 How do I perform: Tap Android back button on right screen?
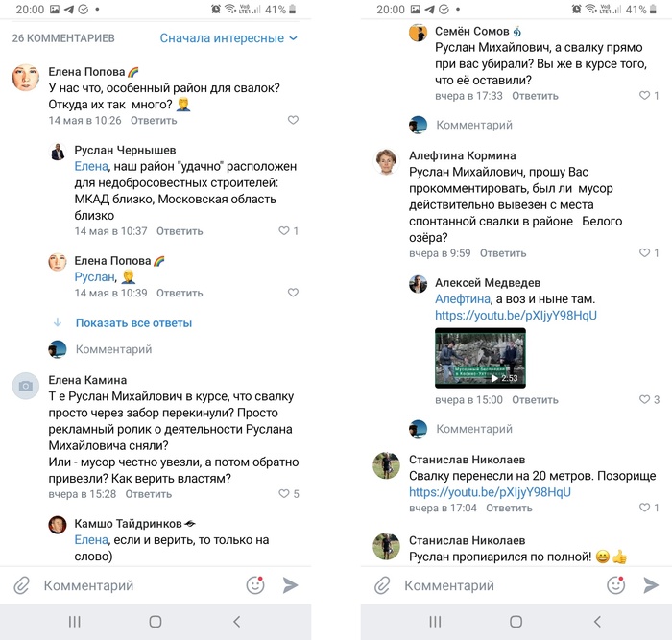(596, 621)
